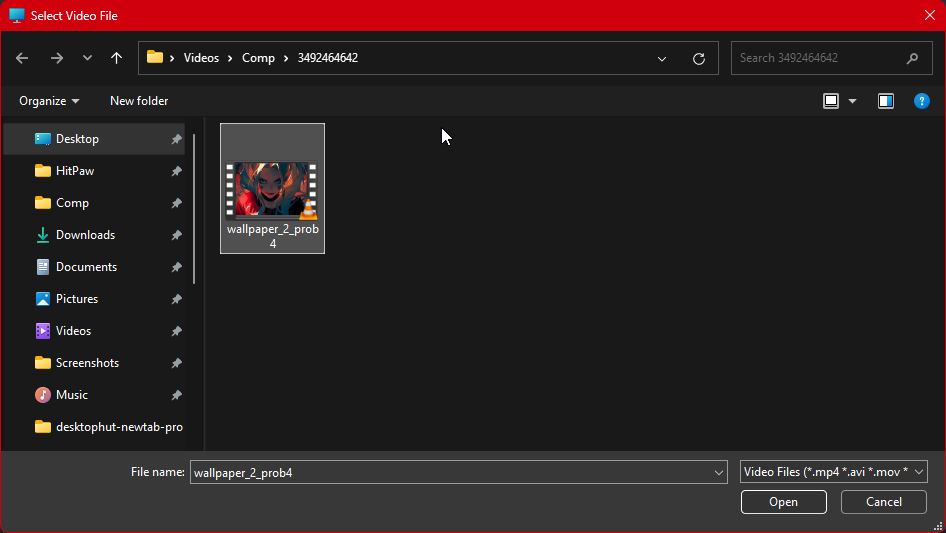The height and width of the screenshot is (533, 946).
Task: Open the Video Files type filter dropdown
Action: click(834, 472)
